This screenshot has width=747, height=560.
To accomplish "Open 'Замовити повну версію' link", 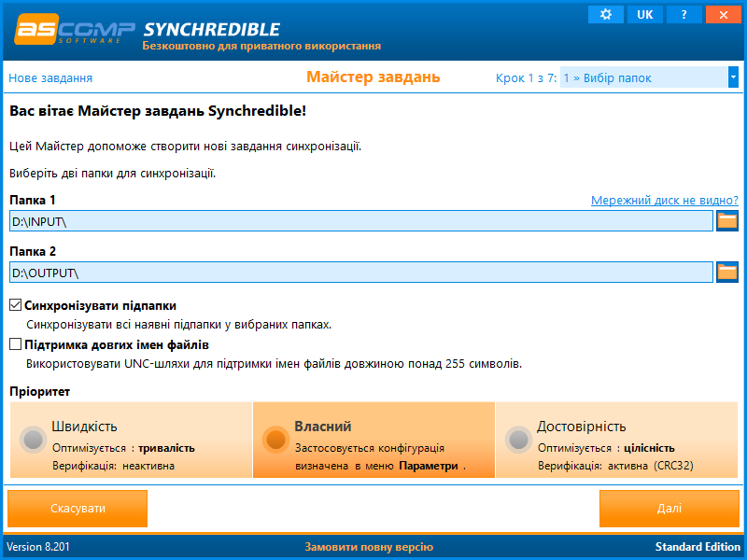I will (x=369, y=547).
